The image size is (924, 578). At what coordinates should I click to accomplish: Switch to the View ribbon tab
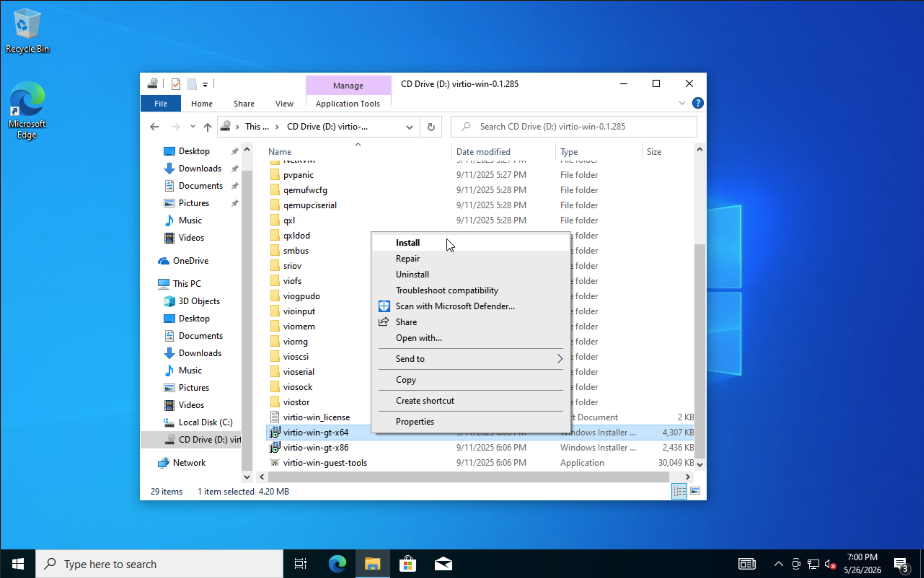pos(284,104)
